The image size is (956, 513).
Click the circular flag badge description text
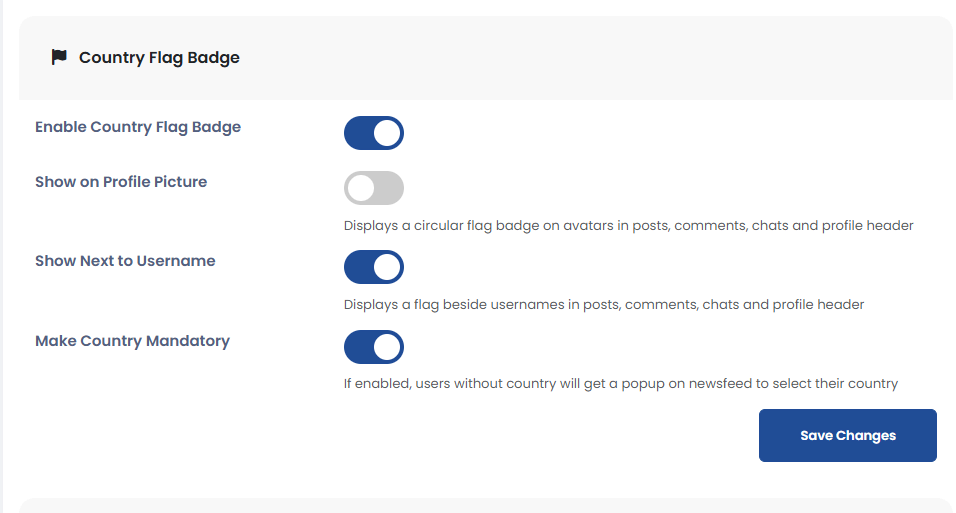pyautogui.click(x=628, y=225)
